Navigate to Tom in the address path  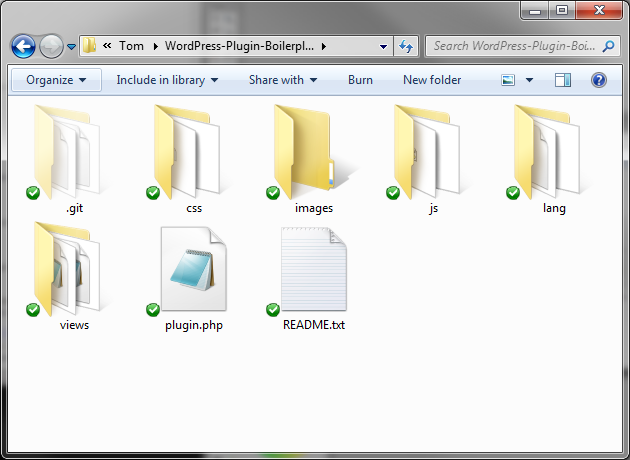[x=131, y=46]
